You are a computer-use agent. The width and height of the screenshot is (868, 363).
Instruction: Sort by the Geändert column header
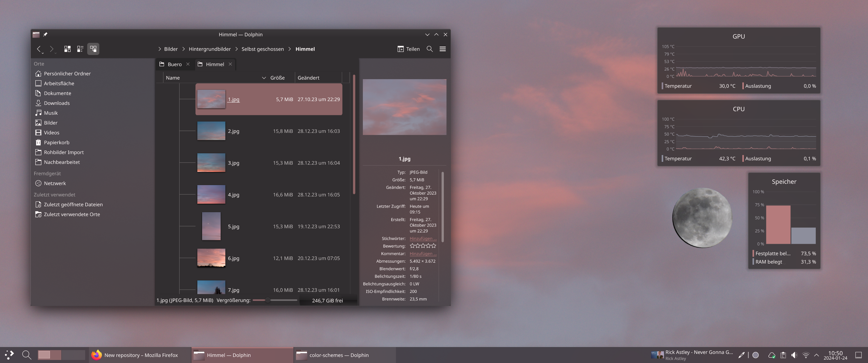pyautogui.click(x=318, y=77)
